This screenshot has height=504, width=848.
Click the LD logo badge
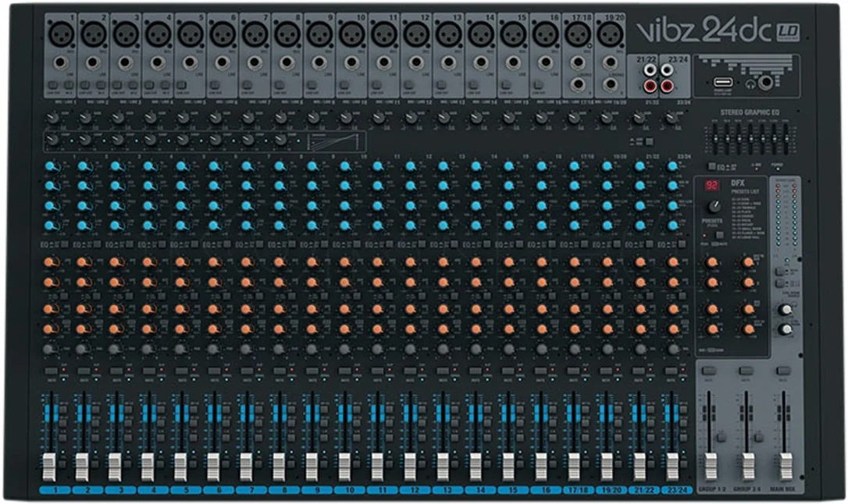[x=788, y=33]
